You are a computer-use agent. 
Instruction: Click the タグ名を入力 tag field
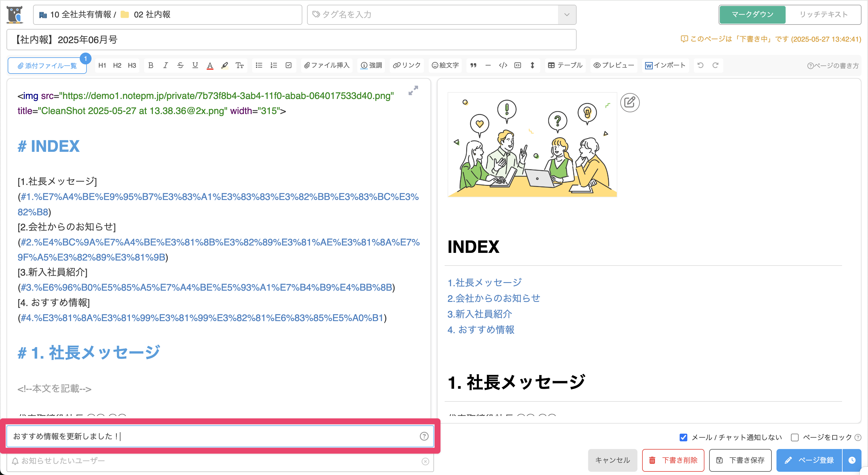click(x=433, y=14)
